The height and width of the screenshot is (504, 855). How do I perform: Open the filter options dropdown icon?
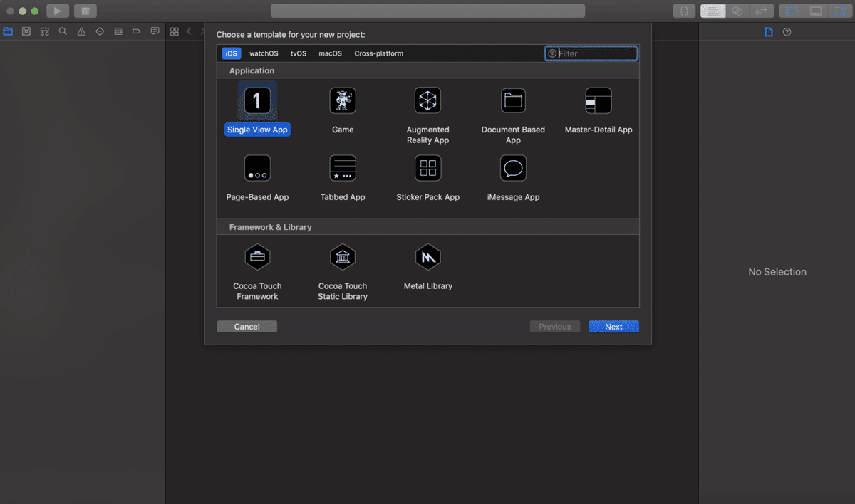point(552,53)
